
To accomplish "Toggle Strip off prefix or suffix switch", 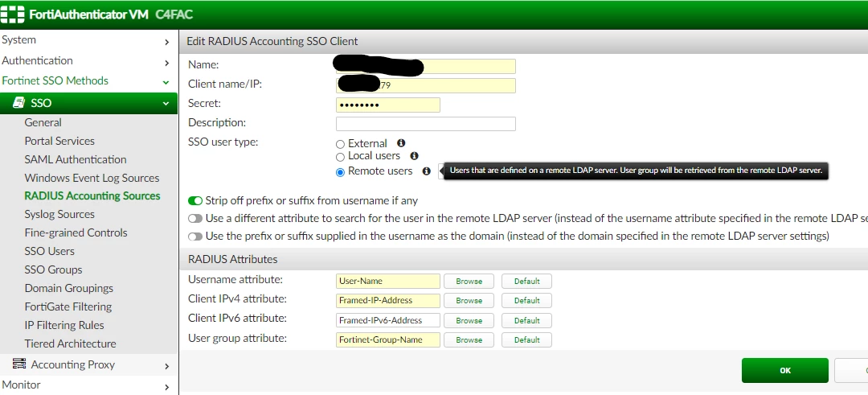I will pyautogui.click(x=195, y=200).
